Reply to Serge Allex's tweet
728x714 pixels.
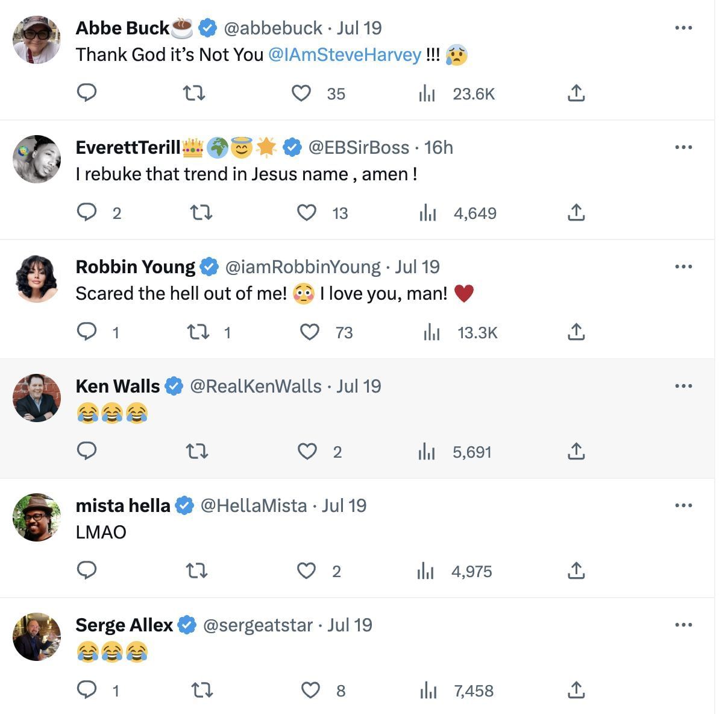pyautogui.click(x=87, y=690)
